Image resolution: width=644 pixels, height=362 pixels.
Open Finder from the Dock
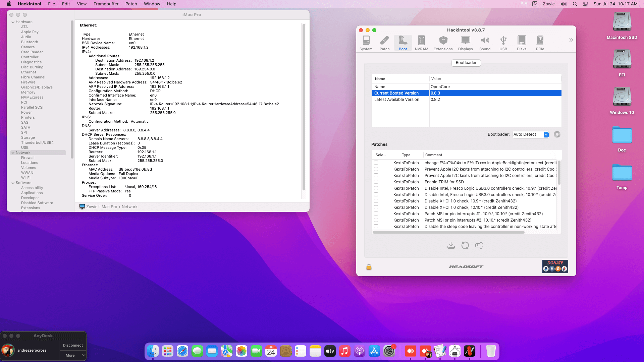tap(153, 351)
